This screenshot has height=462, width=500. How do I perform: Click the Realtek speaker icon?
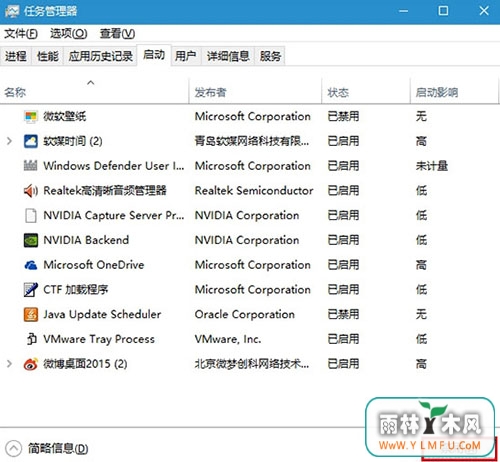pos(31,191)
